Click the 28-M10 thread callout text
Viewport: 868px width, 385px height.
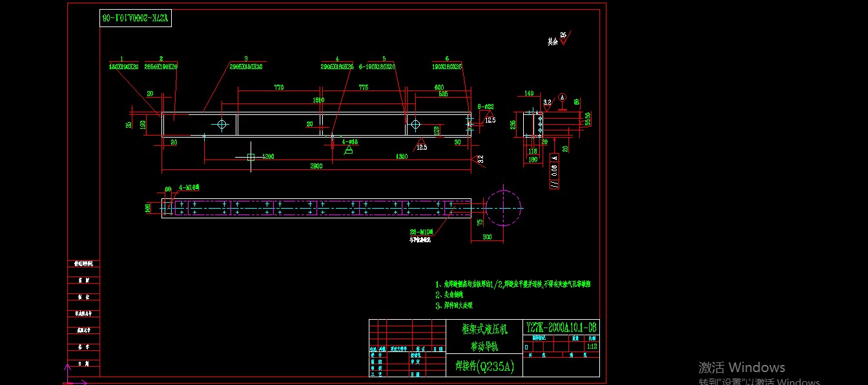[x=423, y=230]
